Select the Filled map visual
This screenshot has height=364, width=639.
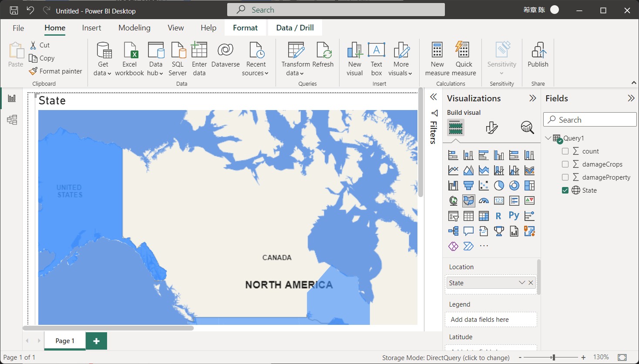468,201
